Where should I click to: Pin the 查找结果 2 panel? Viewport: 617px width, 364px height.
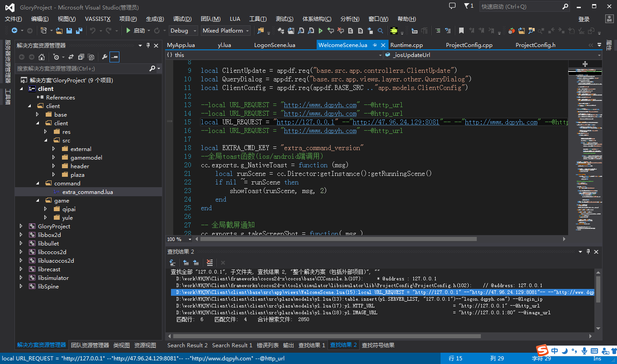[588, 251]
